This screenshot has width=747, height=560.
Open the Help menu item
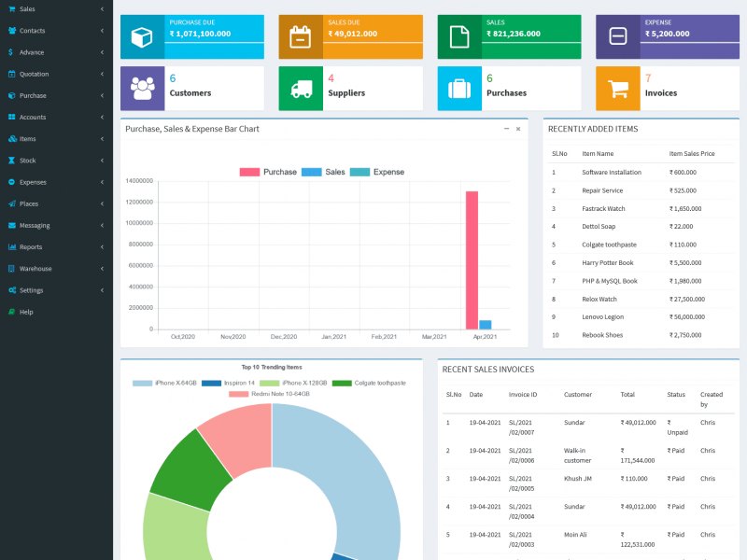pyautogui.click(x=56, y=312)
